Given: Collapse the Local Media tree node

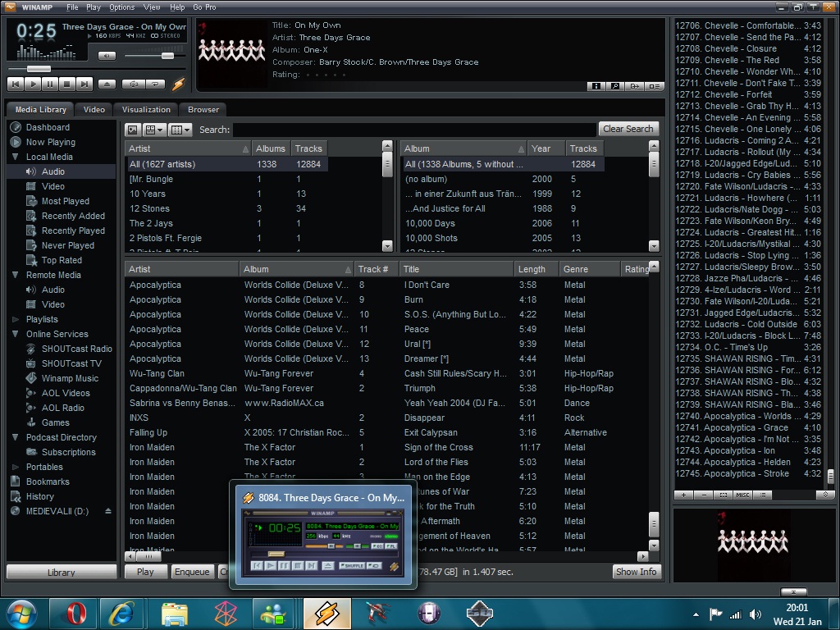Looking at the screenshot, I should coord(15,157).
